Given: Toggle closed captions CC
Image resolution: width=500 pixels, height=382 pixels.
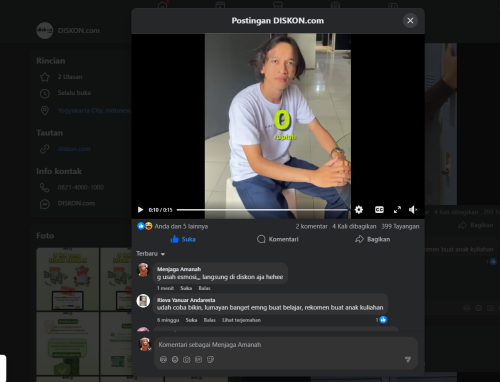Looking at the screenshot, I should point(379,210).
